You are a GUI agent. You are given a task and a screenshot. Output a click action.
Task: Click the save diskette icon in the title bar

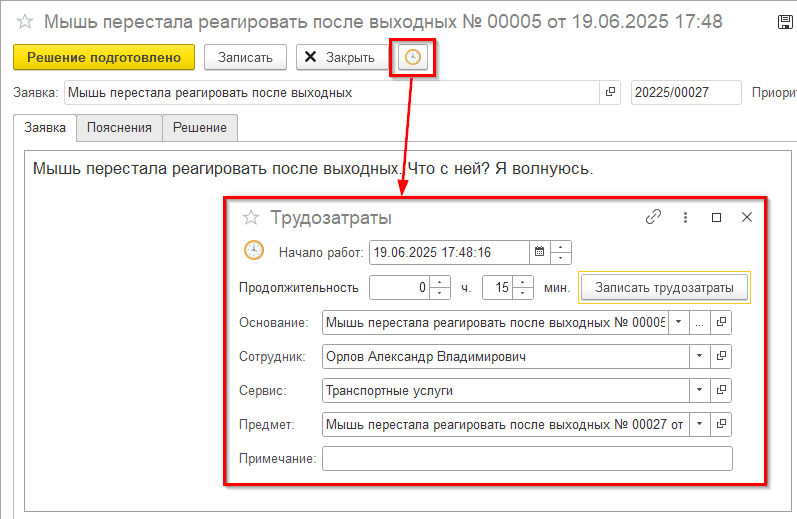pos(785,22)
